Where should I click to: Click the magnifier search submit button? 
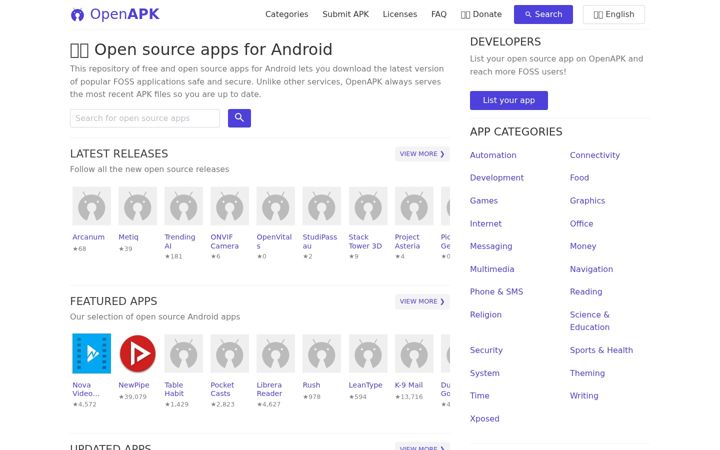point(239,118)
